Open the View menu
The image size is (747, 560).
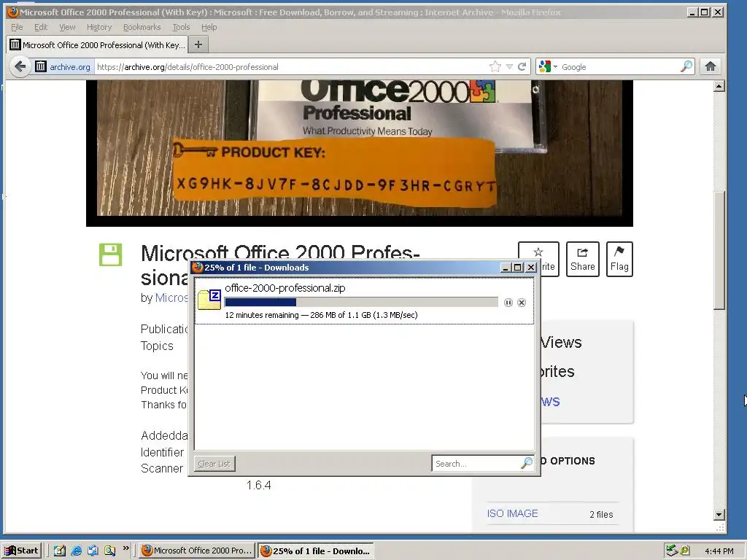(67, 27)
